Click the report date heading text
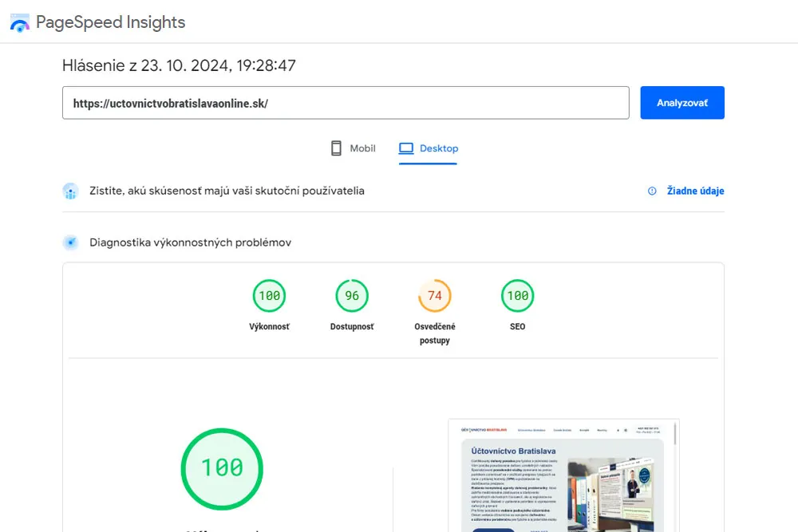Screen dimensions: 798x532 179,65
